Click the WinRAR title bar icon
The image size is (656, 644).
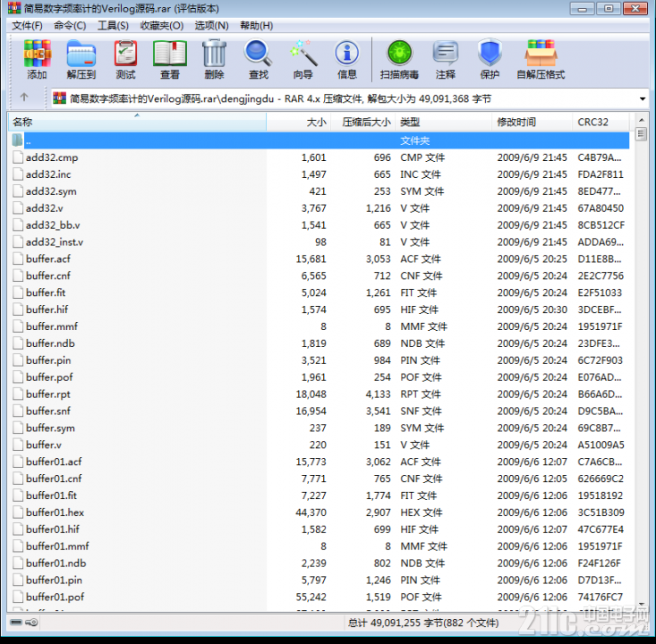(14, 8)
